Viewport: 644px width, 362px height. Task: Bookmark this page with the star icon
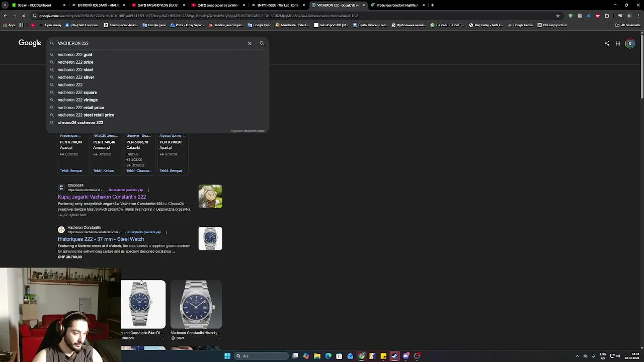tap(557, 16)
